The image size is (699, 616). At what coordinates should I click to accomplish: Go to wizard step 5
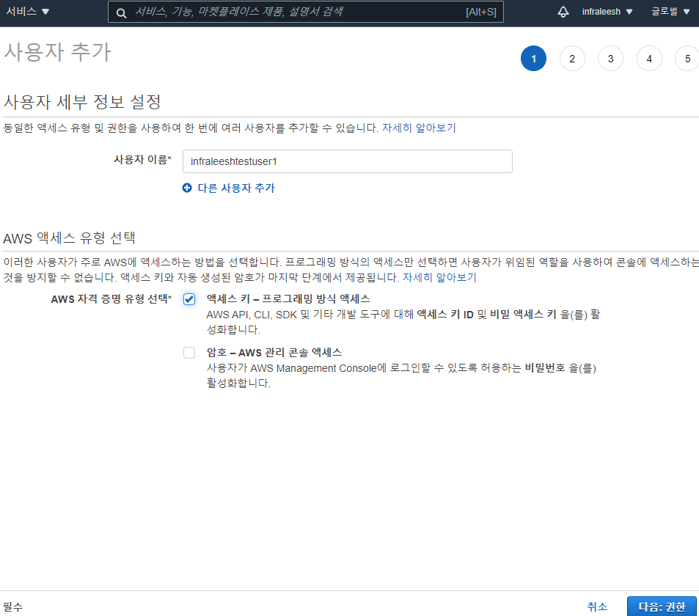[x=687, y=59]
